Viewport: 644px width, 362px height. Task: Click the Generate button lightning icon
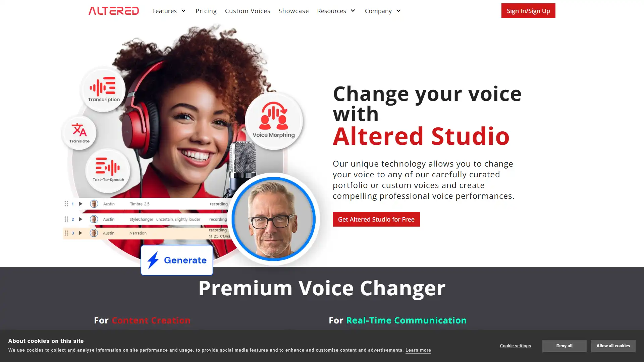[154, 260]
